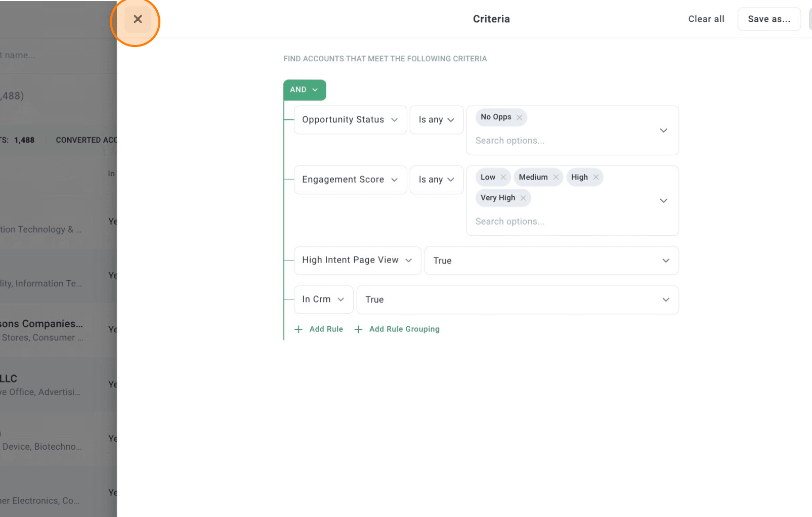
Task: Open the Opportunity Status field dropdown
Action: coord(350,120)
